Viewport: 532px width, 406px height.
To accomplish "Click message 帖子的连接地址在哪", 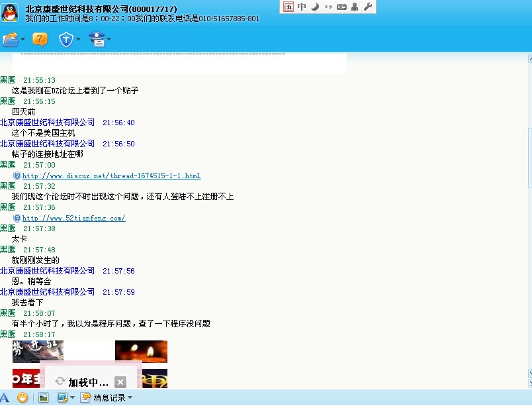I will 48,154.
